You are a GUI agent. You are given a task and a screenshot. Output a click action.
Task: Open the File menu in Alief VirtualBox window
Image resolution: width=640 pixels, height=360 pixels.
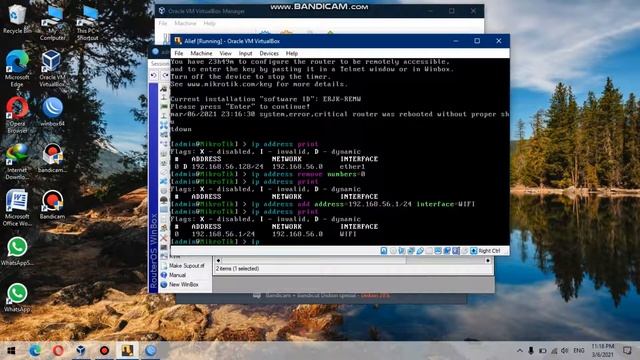[x=178, y=53]
